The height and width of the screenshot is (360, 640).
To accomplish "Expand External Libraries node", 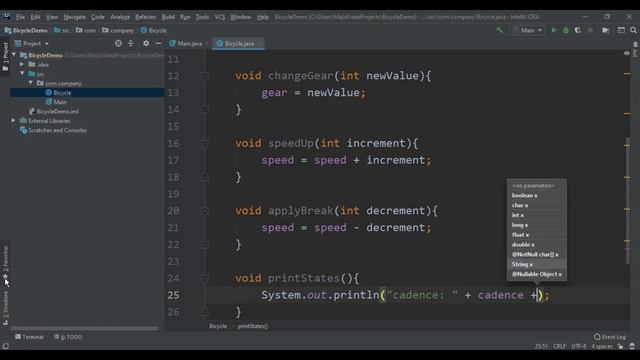I will click(13, 120).
